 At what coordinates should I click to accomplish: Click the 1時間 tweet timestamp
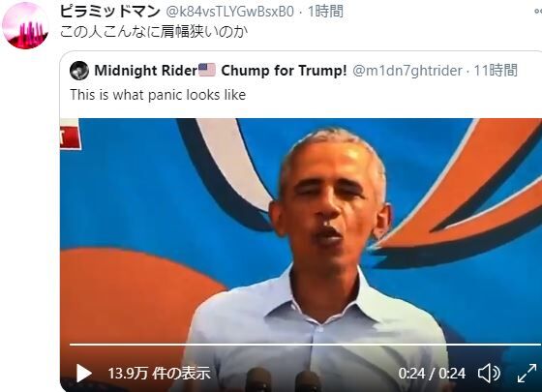[x=325, y=12]
